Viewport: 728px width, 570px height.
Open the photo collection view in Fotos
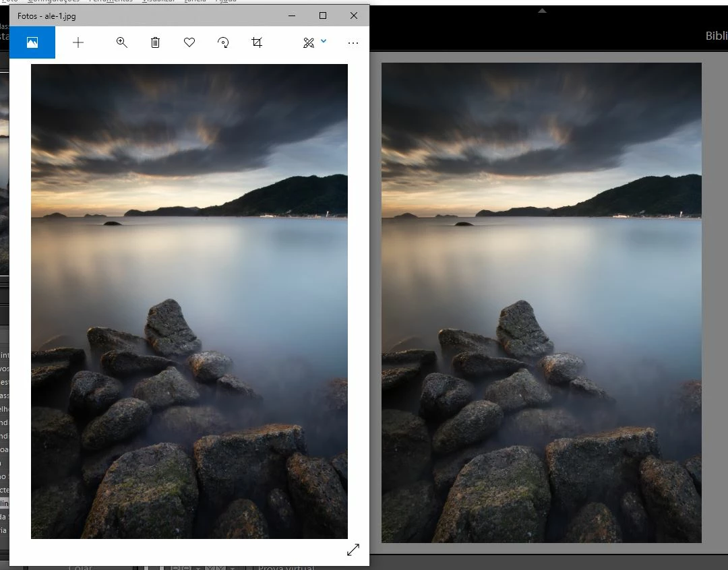coord(32,42)
